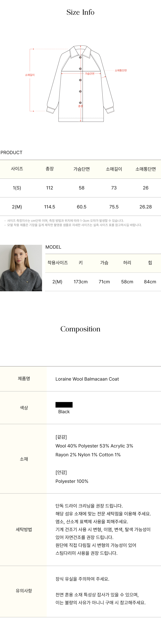Screen dimensions: 161x644
Task: Click the Composition heading
Action: 80,329
